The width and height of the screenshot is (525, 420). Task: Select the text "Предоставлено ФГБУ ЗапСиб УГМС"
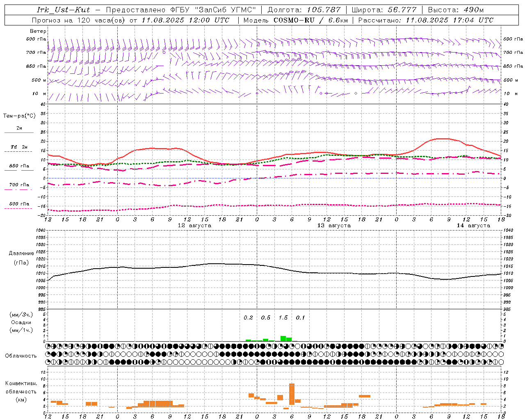click(x=181, y=10)
